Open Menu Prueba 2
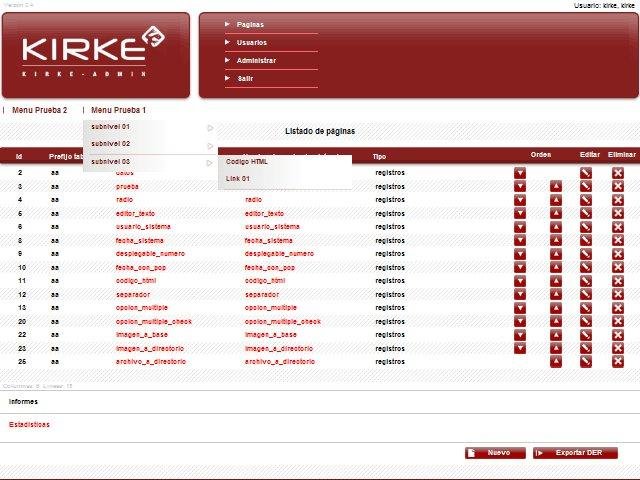This screenshot has height=480, width=640. coord(40,110)
